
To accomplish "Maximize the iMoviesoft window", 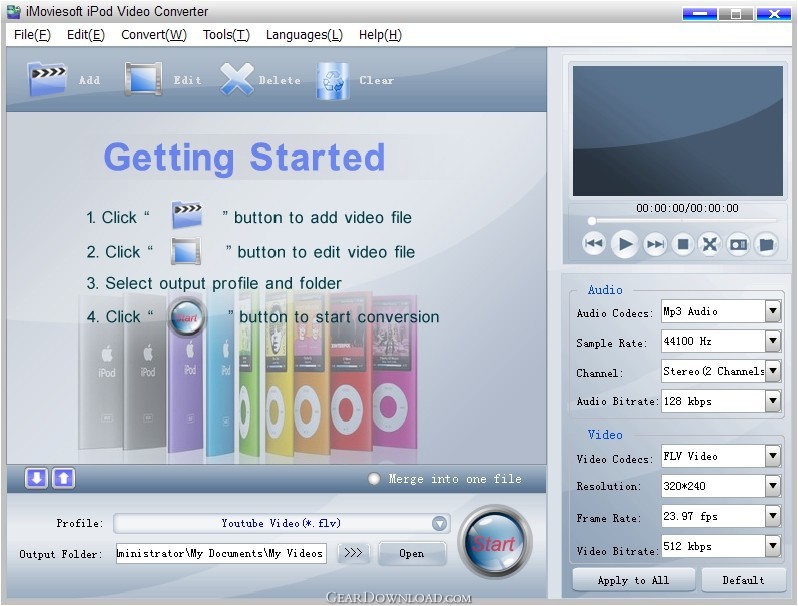I will click(736, 14).
